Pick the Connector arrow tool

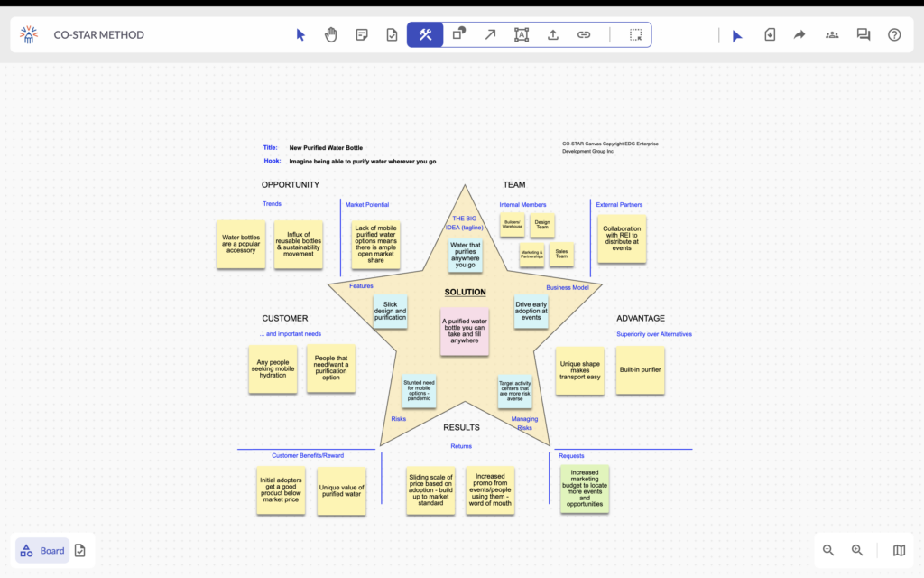490,34
